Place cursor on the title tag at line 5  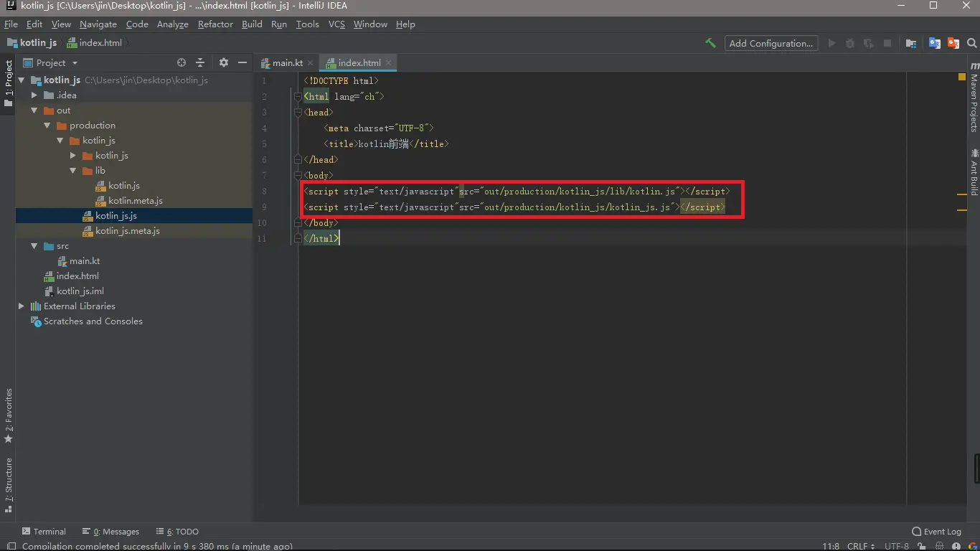pos(386,144)
